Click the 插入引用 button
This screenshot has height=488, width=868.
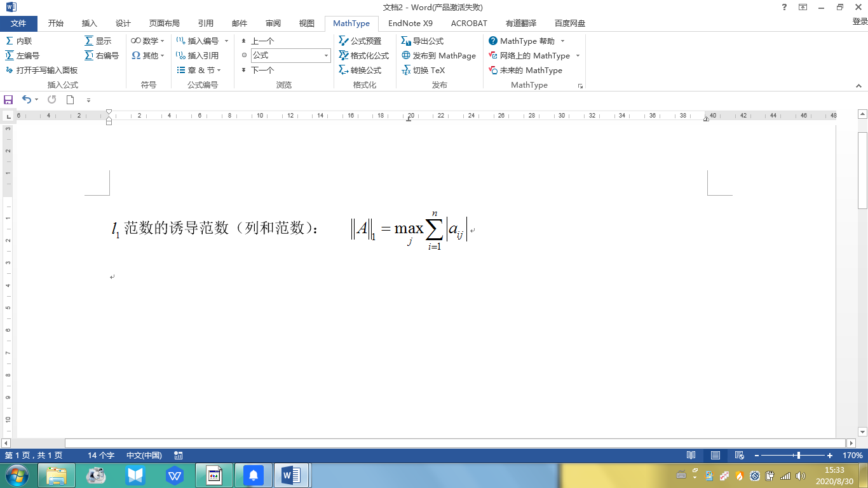tap(198, 56)
